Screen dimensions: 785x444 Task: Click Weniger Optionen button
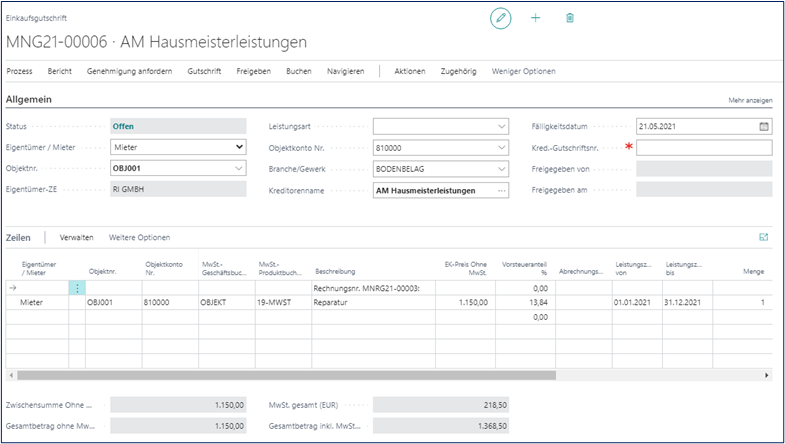point(523,71)
